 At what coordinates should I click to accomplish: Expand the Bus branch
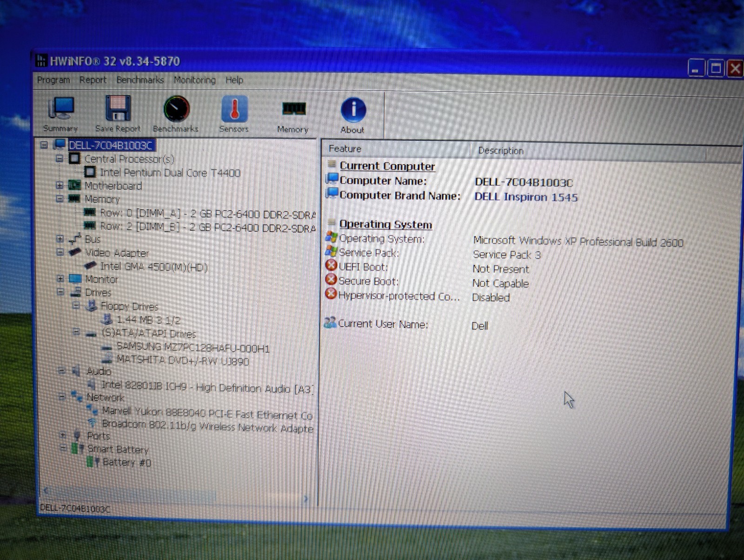(60, 239)
